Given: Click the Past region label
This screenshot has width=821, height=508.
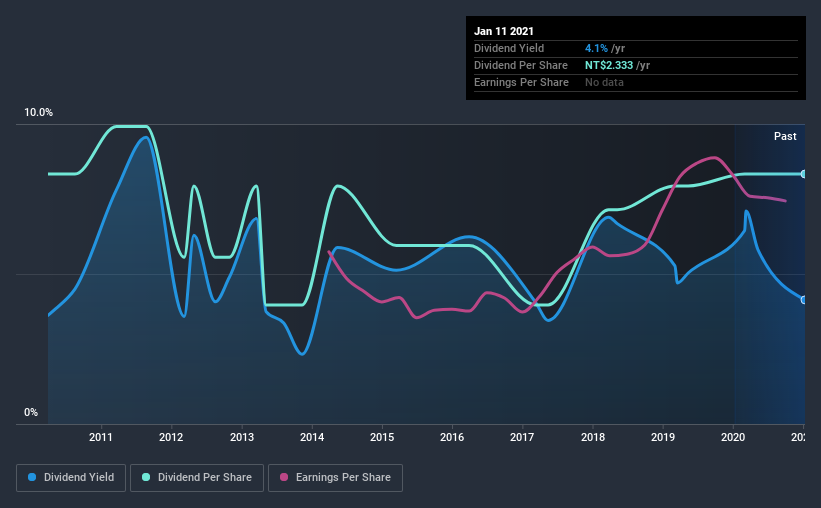Looking at the screenshot, I should point(785,136).
